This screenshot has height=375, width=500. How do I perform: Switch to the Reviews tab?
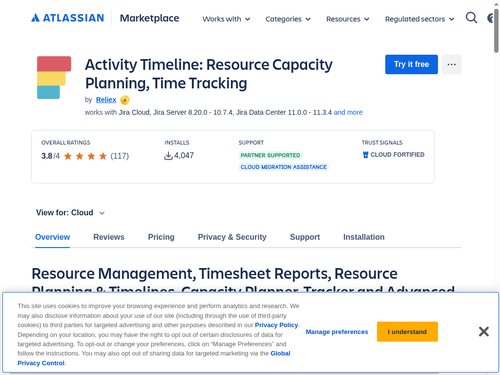[109, 237]
